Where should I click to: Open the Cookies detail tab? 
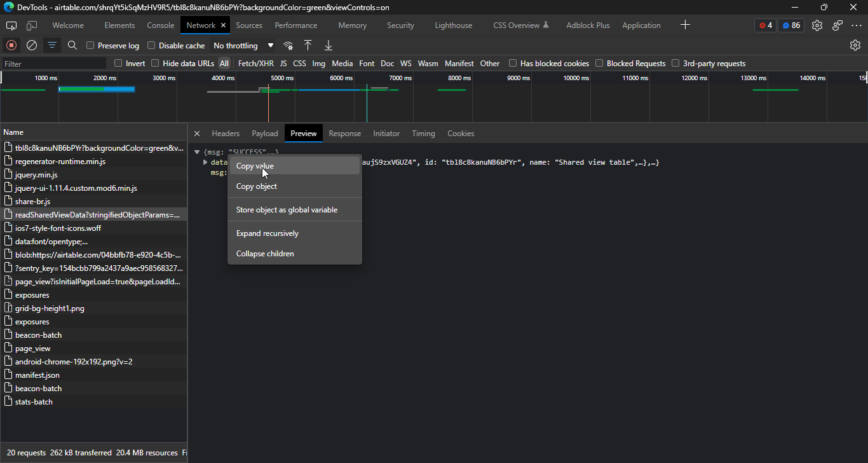point(461,134)
